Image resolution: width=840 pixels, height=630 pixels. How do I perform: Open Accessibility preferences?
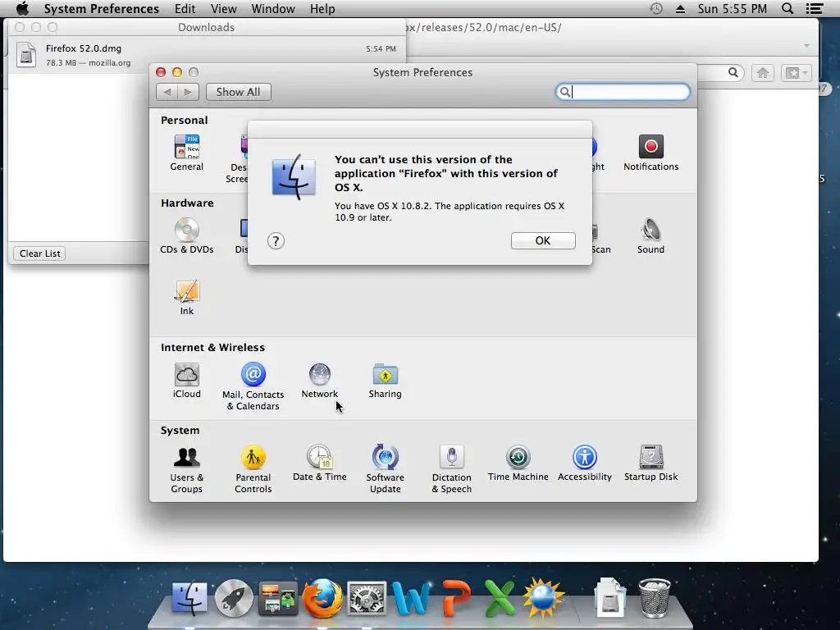point(584,463)
